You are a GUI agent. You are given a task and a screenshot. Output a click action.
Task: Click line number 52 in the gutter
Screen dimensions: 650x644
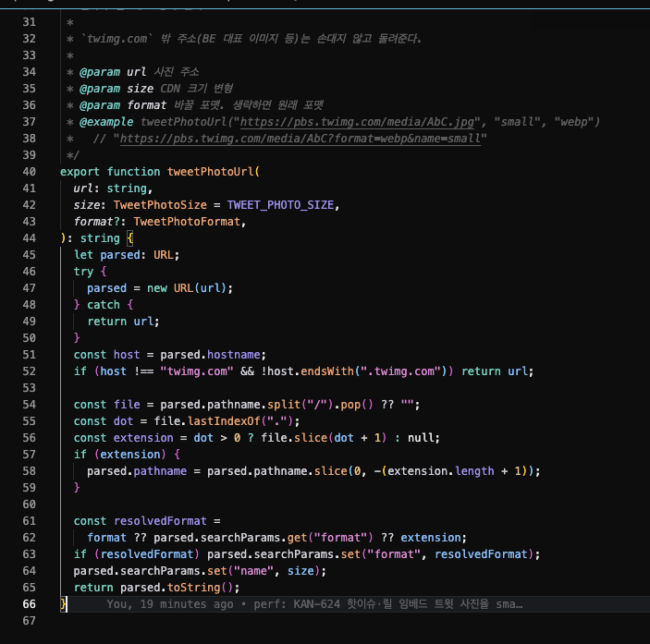[x=29, y=371]
